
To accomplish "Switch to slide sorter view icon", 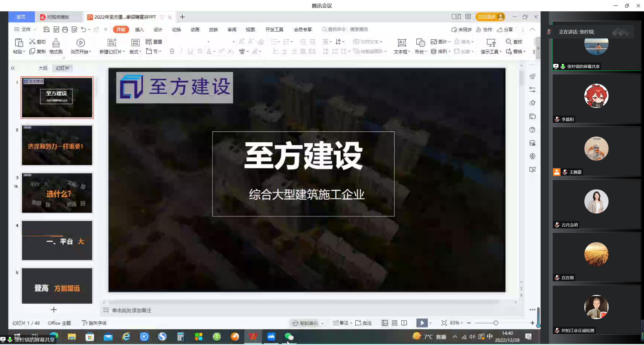I will (x=394, y=323).
